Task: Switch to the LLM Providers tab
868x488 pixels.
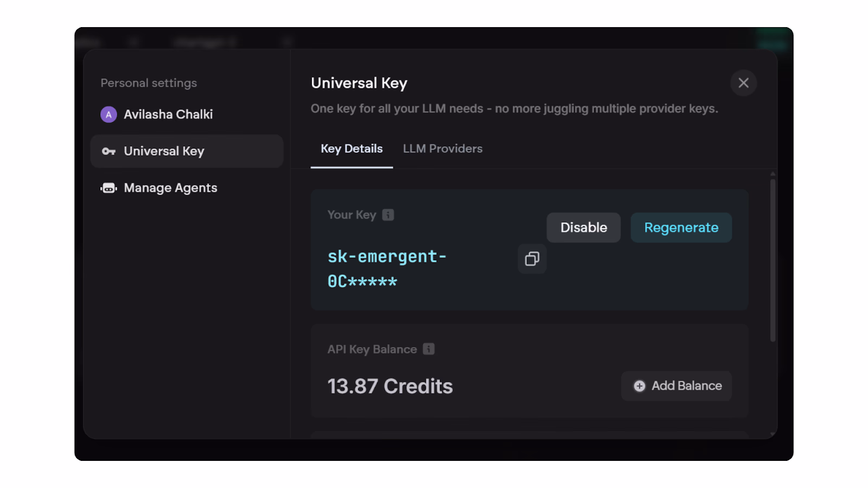Action: coord(443,149)
